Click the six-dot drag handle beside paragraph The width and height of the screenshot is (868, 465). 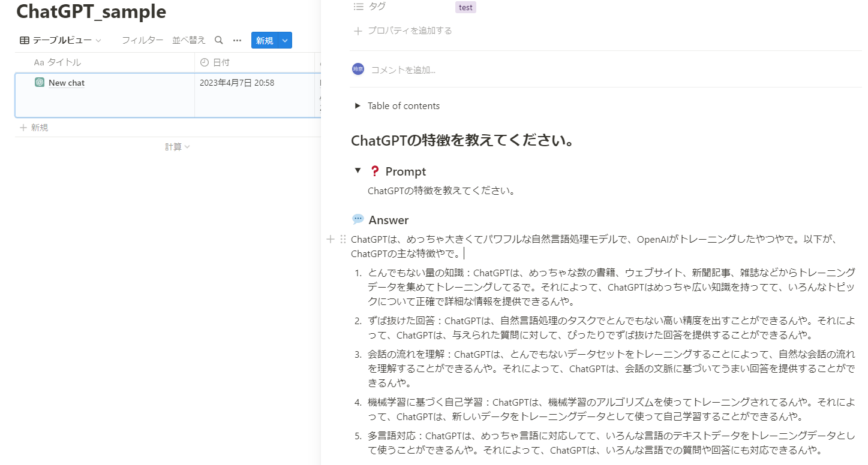tap(343, 239)
